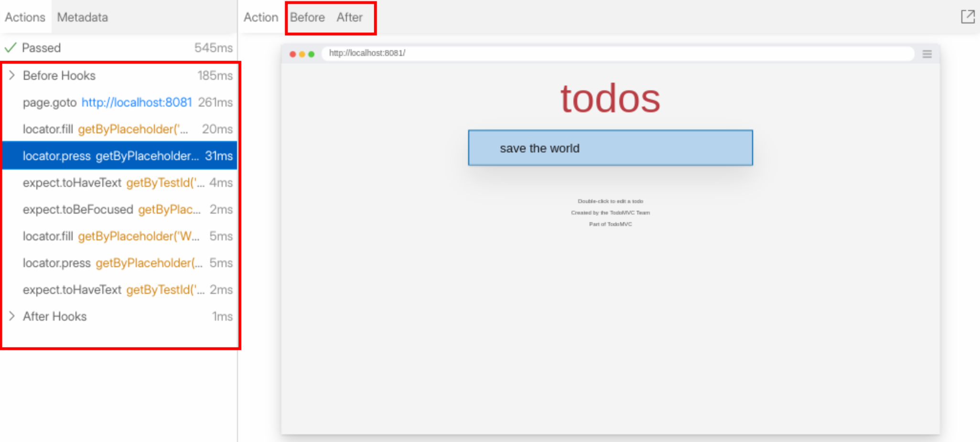
Task: Select the 20ms locator.fill action
Action: pyautogui.click(x=119, y=129)
